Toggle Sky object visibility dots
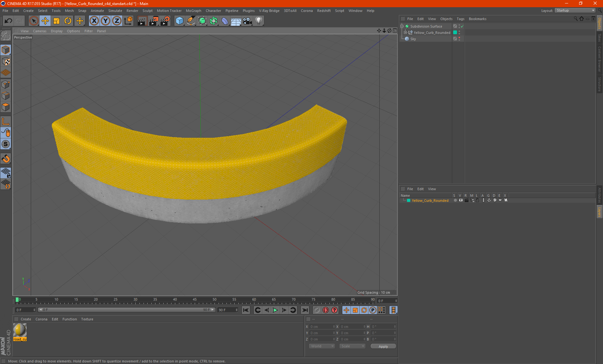 tap(459, 39)
